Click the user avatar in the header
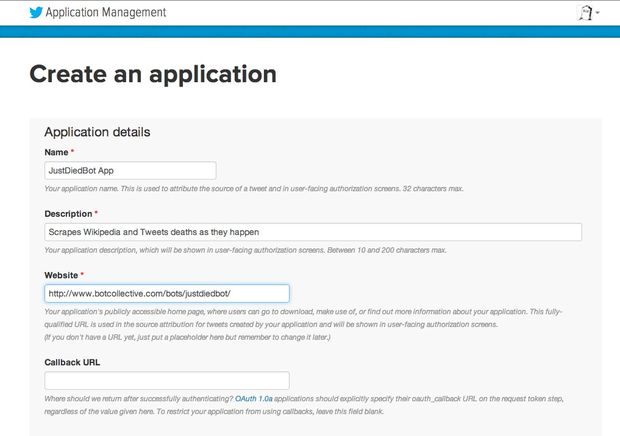This screenshot has width=620, height=436. coord(586,13)
